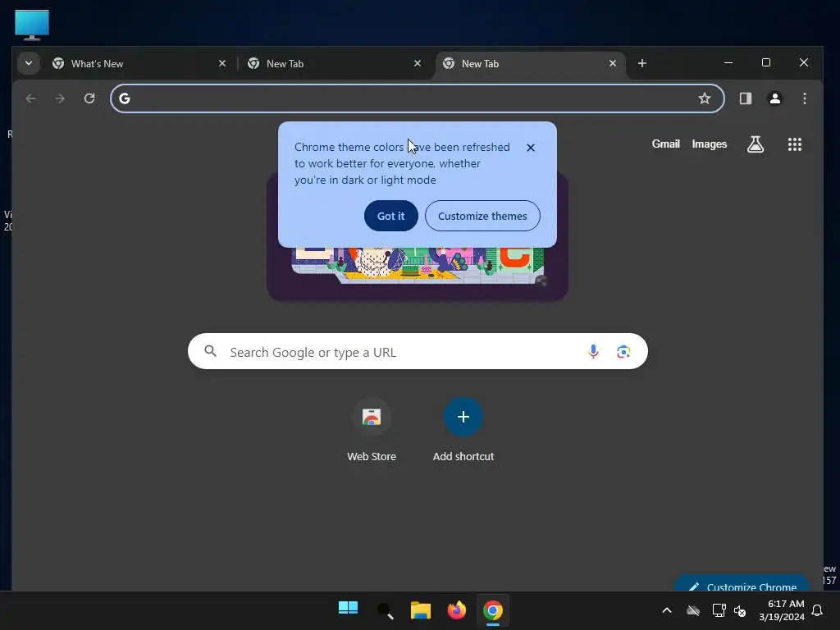Minimize the Chrome window
This screenshot has height=630, width=840.
coord(728,62)
